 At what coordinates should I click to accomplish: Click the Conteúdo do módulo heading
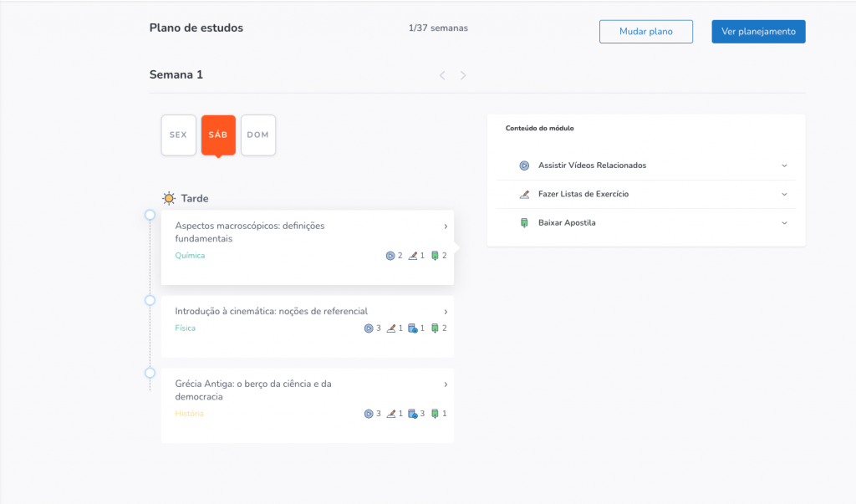click(x=539, y=129)
